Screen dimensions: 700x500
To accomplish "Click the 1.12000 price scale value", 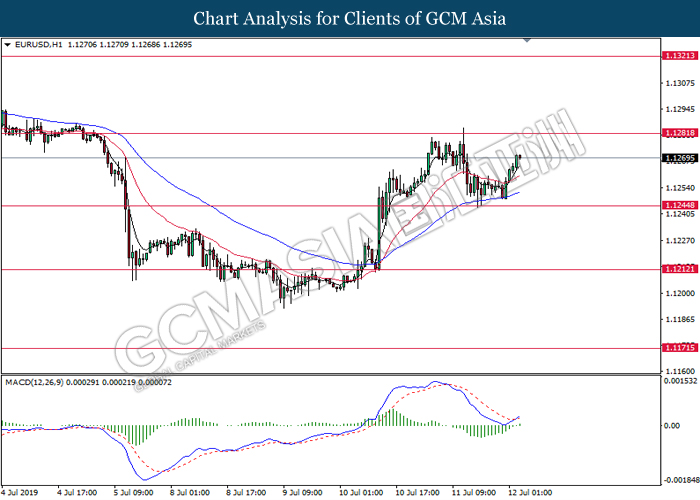I will tap(680, 293).
